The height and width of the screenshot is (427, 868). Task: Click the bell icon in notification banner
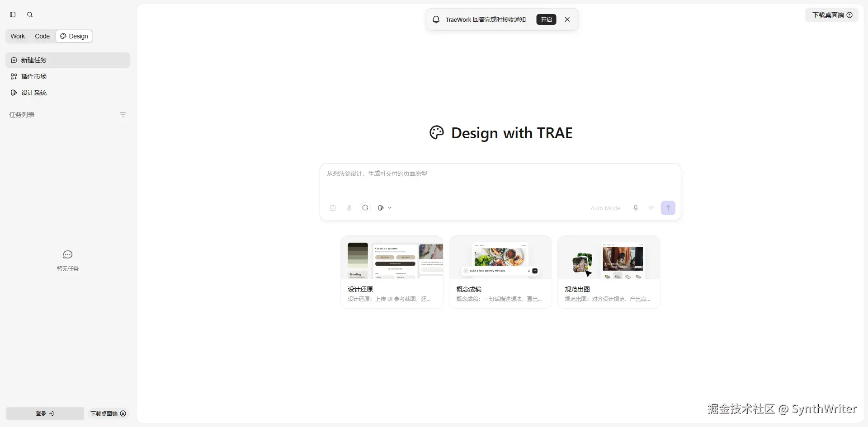[x=436, y=19]
